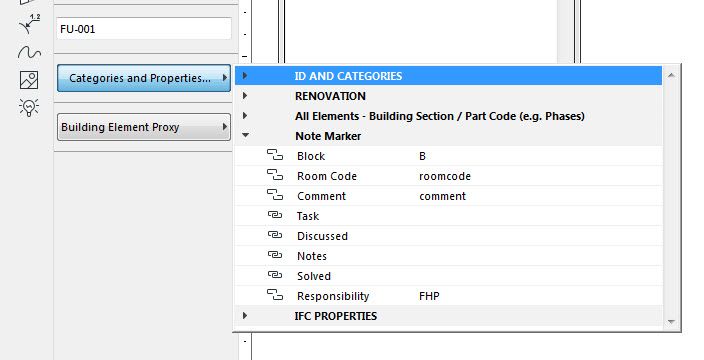The width and height of the screenshot is (704, 360).
Task: Click the Solved property label
Action: point(314,276)
